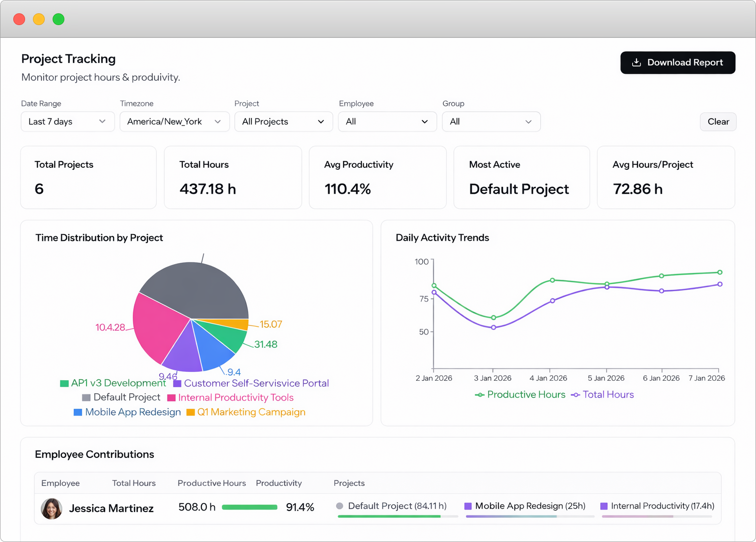Click the 91.4% productivity value
Viewport: 756px width, 542px height.
(x=300, y=507)
